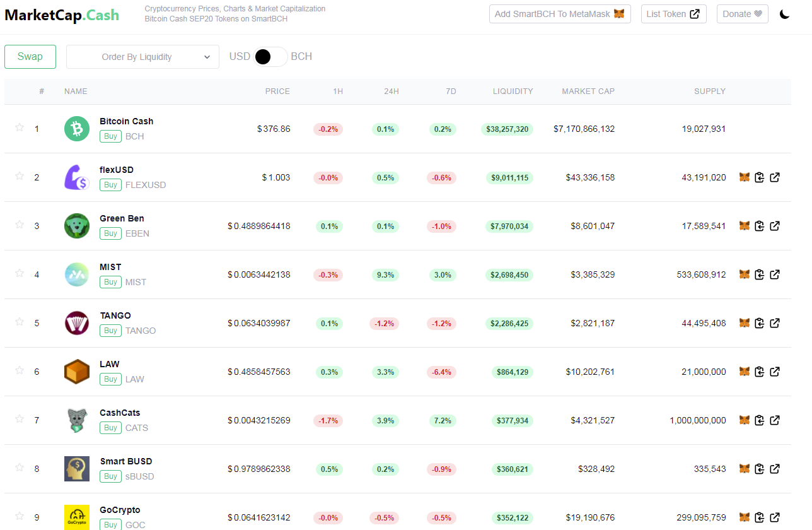Open external link icon in MIST row
This screenshot has width=812, height=530.
pos(775,274)
